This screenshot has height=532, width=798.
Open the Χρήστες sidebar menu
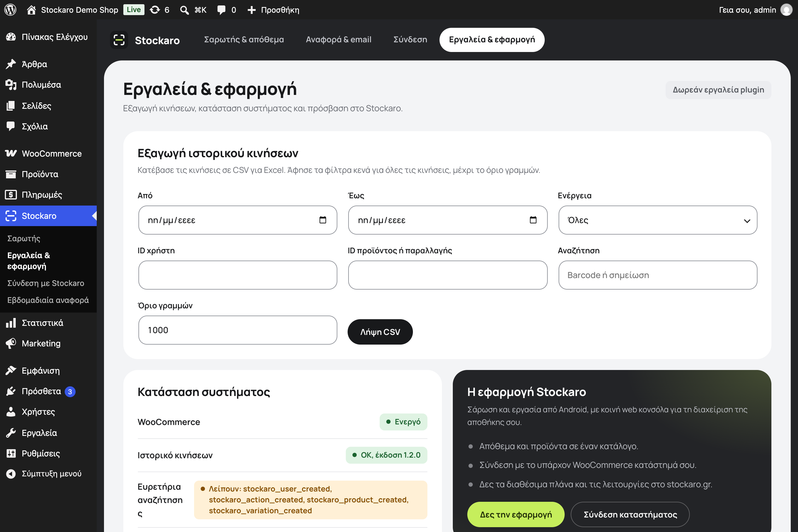tap(48, 412)
